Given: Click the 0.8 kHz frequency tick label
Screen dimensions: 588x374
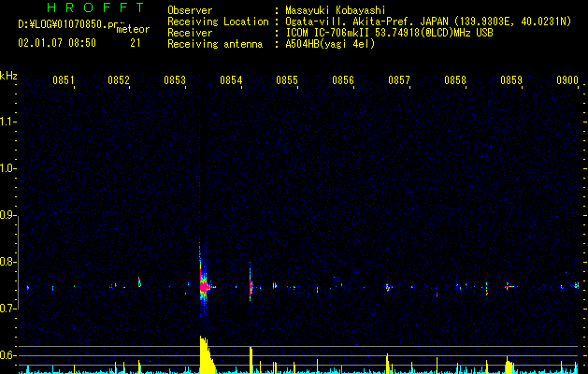Looking at the screenshot, I should coord(7,262).
